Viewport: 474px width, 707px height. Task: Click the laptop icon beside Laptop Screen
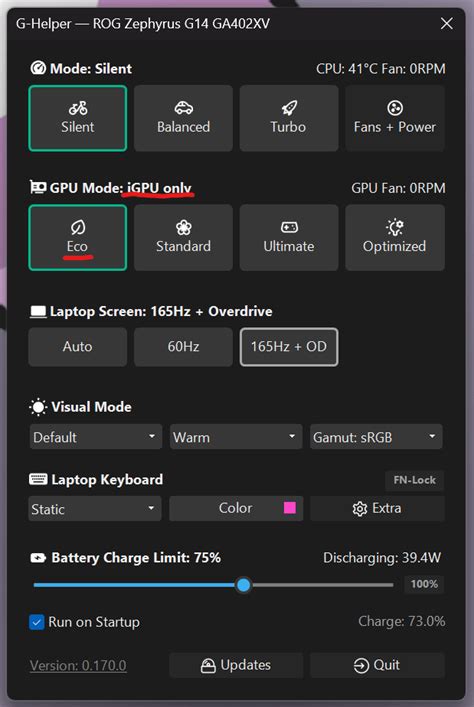point(38,312)
